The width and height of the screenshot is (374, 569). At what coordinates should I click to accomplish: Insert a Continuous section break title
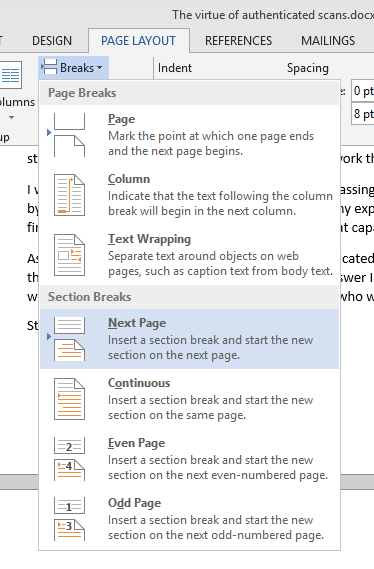point(139,383)
